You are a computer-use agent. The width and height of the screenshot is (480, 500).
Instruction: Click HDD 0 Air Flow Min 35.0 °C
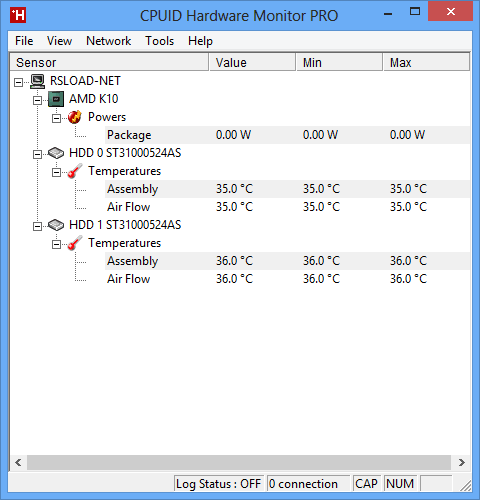click(x=321, y=207)
